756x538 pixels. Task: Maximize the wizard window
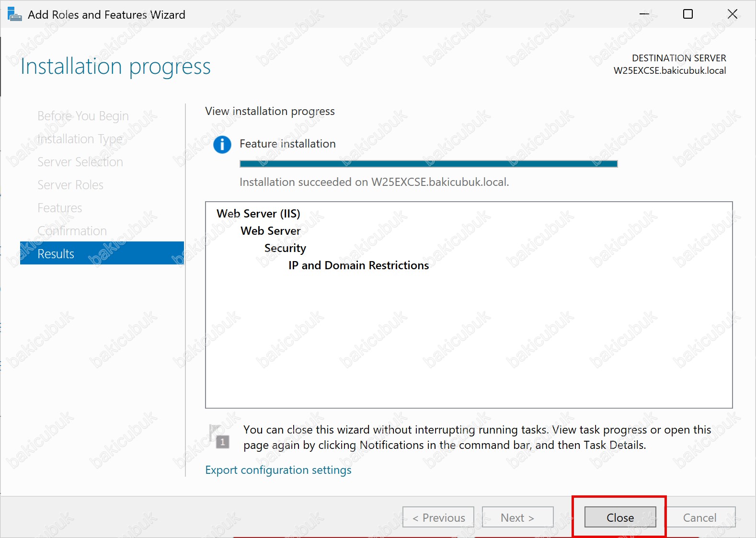pos(688,14)
